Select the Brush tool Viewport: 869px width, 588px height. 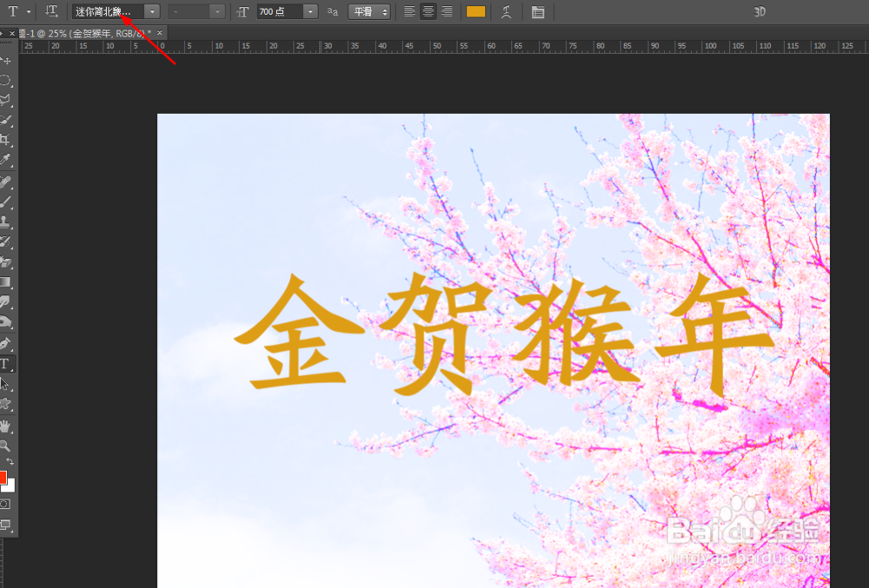coord(7,202)
